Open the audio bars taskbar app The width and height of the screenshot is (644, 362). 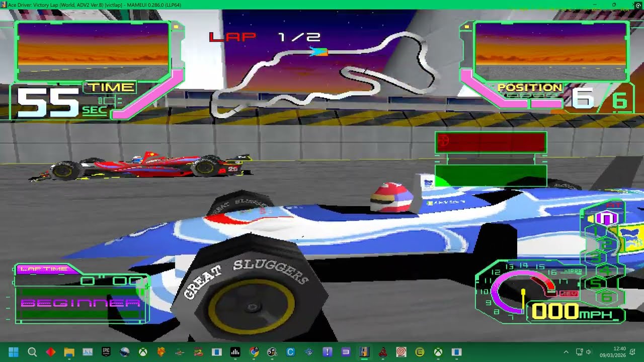[x=235, y=352]
